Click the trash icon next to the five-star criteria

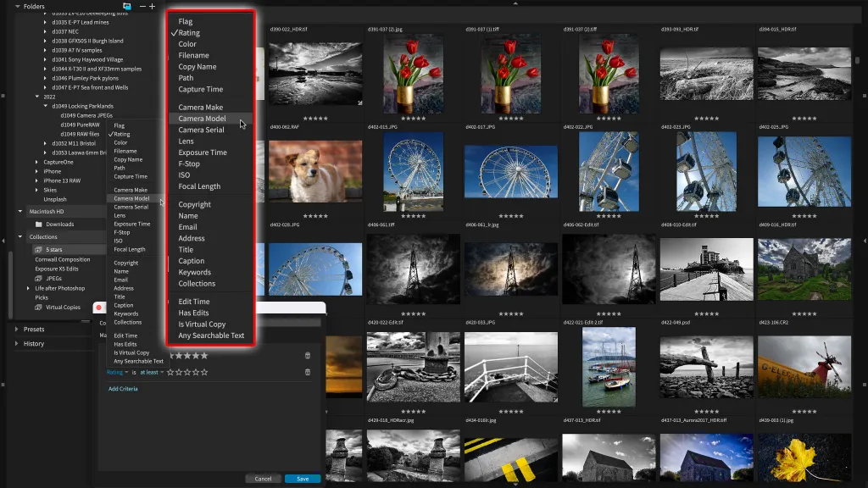(308, 355)
